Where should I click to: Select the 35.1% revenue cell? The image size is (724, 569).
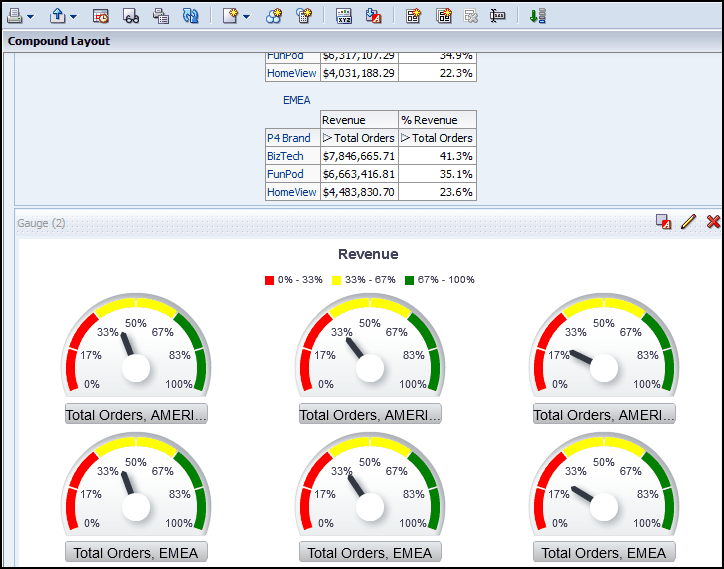[x=437, y=174]
